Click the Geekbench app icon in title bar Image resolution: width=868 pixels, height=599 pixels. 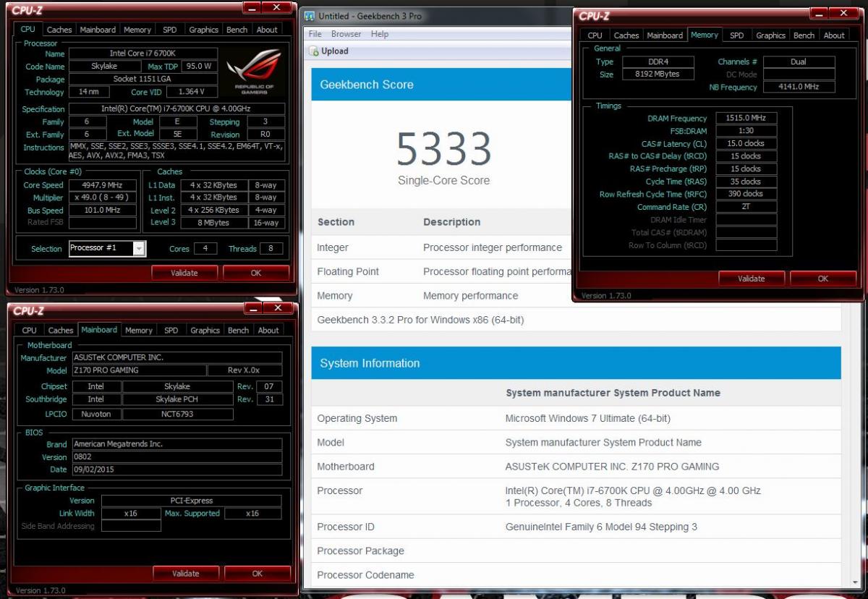coord(310,16)
